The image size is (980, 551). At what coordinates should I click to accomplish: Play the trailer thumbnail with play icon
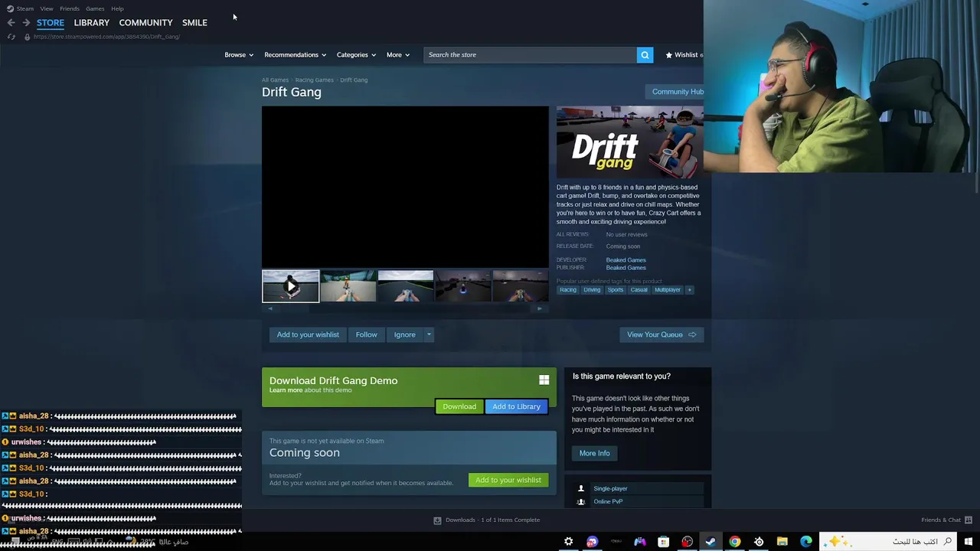coord(291,286)
